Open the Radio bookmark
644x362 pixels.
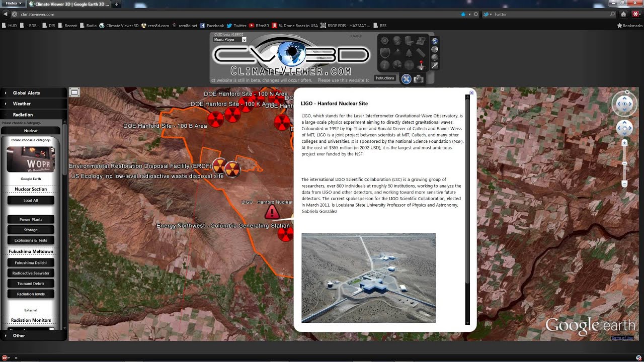(88, 26)
